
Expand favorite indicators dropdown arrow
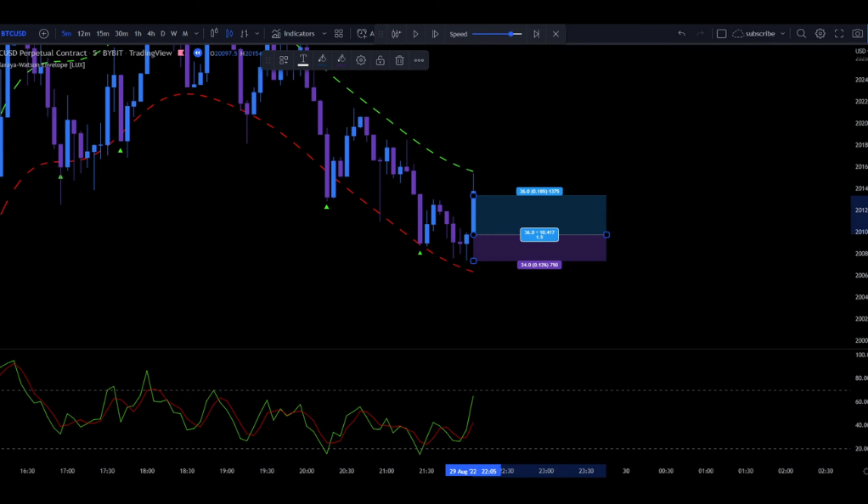(x=324, y=34)
